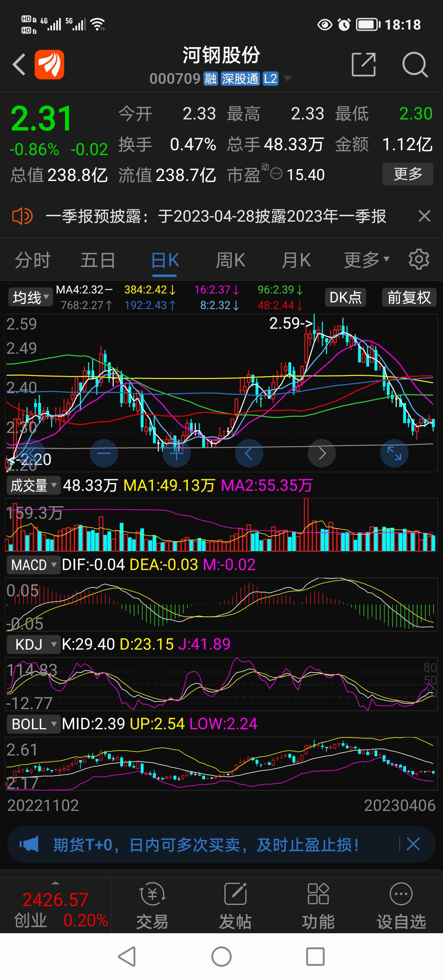The image size is (443, 980).
Task: Tap the share/export icon
Action: (x=364, y=64)
